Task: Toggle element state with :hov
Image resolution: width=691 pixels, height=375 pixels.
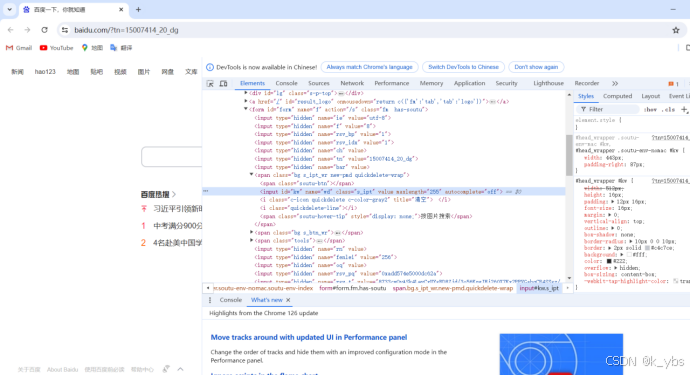Action: click(650, 109)
